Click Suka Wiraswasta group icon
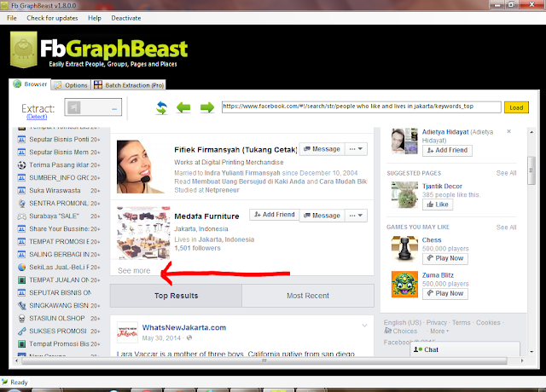546x392 pixels. pyautogui.click(x=21, y=191)
